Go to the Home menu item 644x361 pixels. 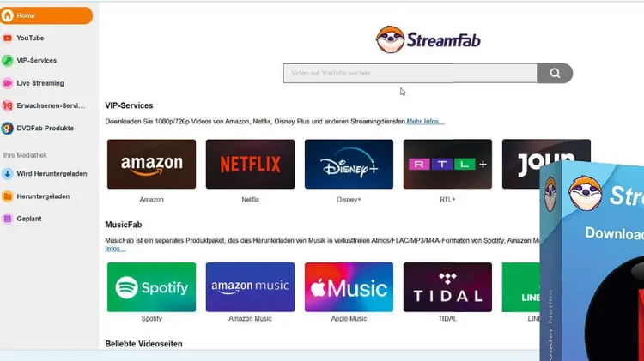pos(46,15)
